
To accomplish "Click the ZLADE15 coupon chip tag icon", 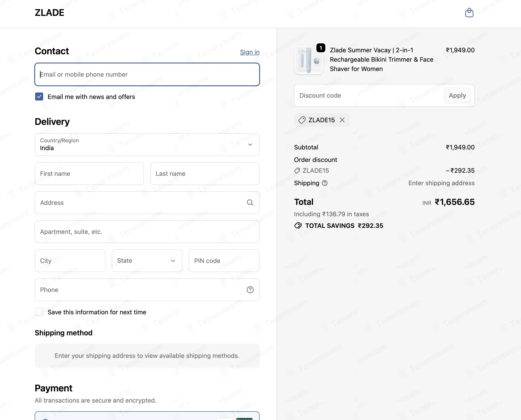I will (302, 120).
